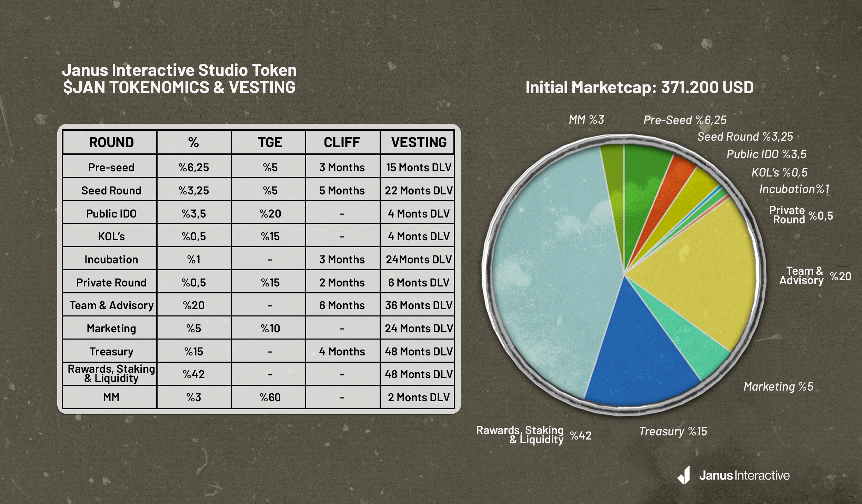Click the 'Seed Round' row name cell
Viewport: 862px width, 504px height.
[110, 189]
